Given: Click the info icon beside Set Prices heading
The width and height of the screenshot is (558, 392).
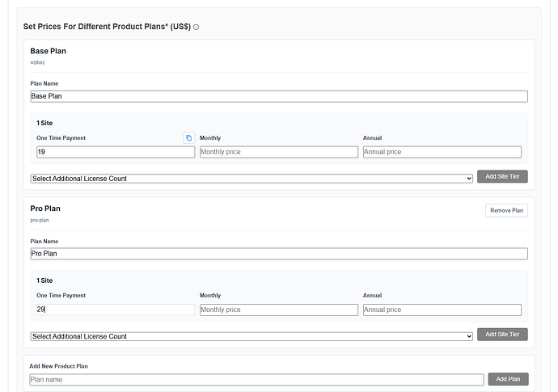Looking at the screenshot, I should pos(196,27).
